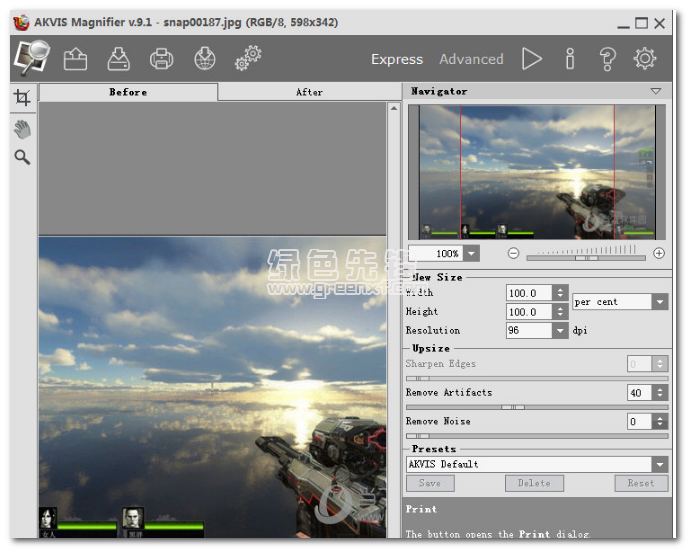Click the vertical scrollbar up arrow

coord(394,109)
